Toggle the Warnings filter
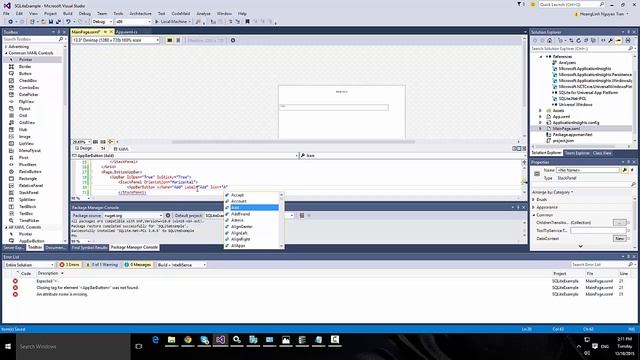 pyautogui.click(x=102, y=264)
